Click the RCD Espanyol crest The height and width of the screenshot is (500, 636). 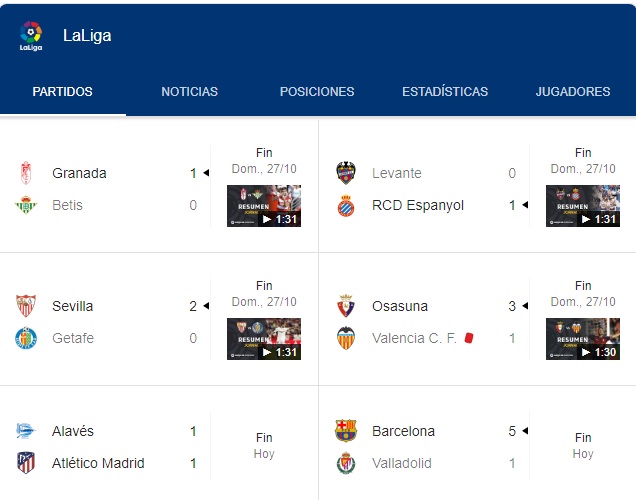point(346,206)
